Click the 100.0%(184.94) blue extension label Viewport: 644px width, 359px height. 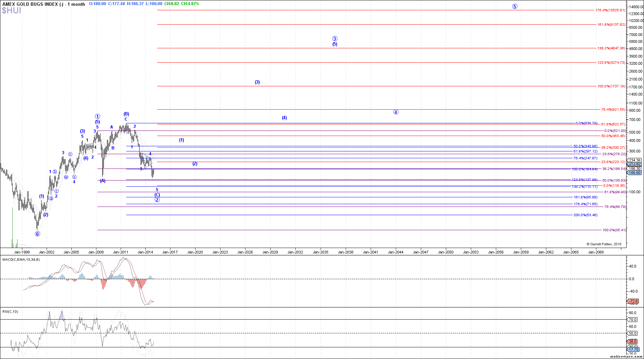click(x=584, y=169)
